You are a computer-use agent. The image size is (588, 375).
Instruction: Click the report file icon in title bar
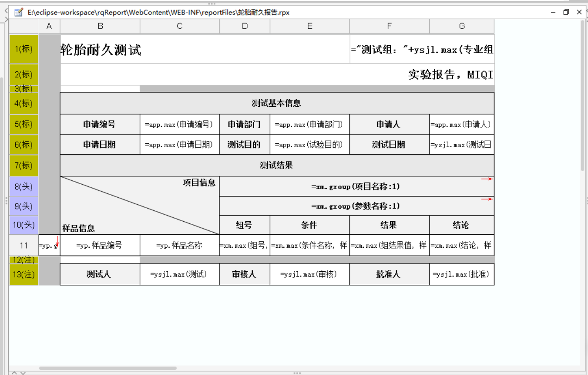18,12
